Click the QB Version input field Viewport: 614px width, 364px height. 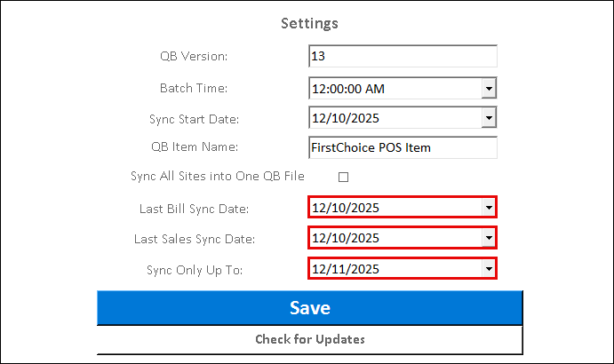(x=402, y=56)
